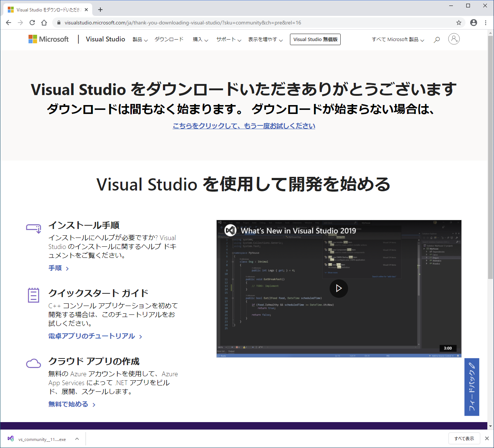Image resolution: width=494 pixels, height=448 pixels.
Task: Click クイックスタート ガイド heading
Action: [x=99, y=293]
